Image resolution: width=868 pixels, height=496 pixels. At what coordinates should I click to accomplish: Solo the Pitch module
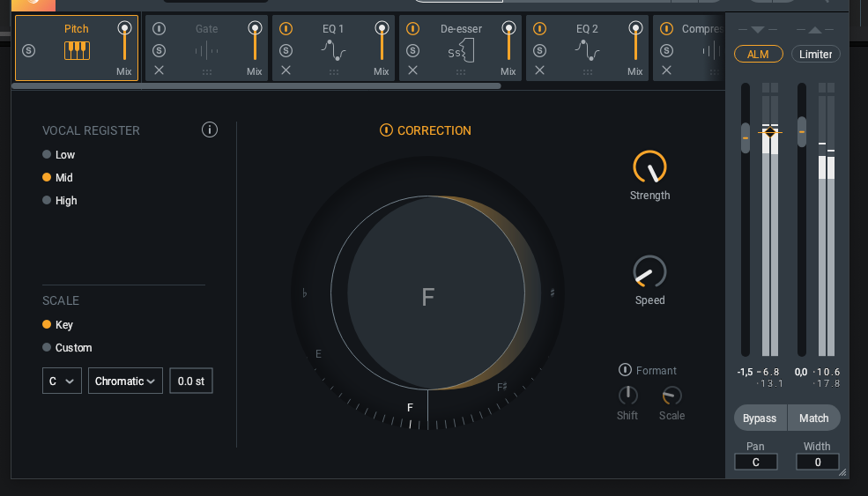pos(29,51)
